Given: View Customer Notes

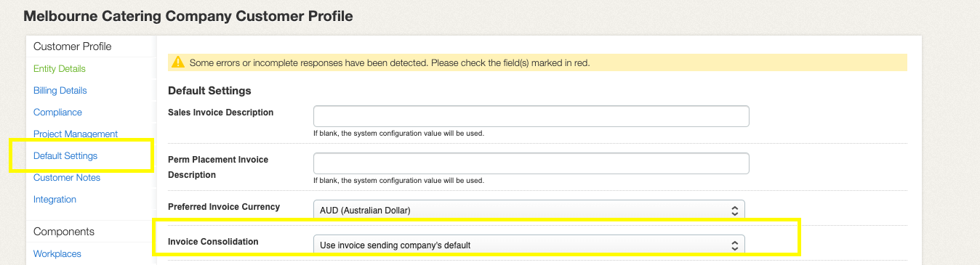Looking at the screenshot, I should click(67, 177).
